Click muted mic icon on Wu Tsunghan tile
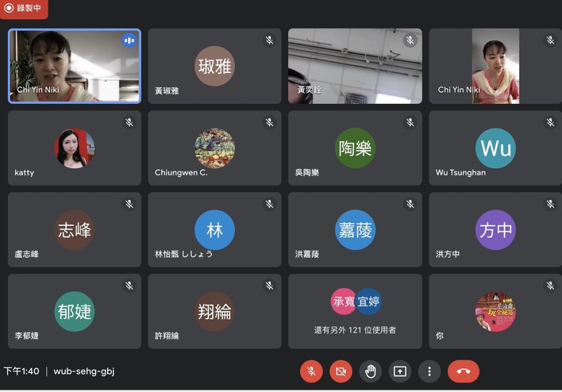The width and height of the screenshot is (562, 392). click(x=550, y=122)
